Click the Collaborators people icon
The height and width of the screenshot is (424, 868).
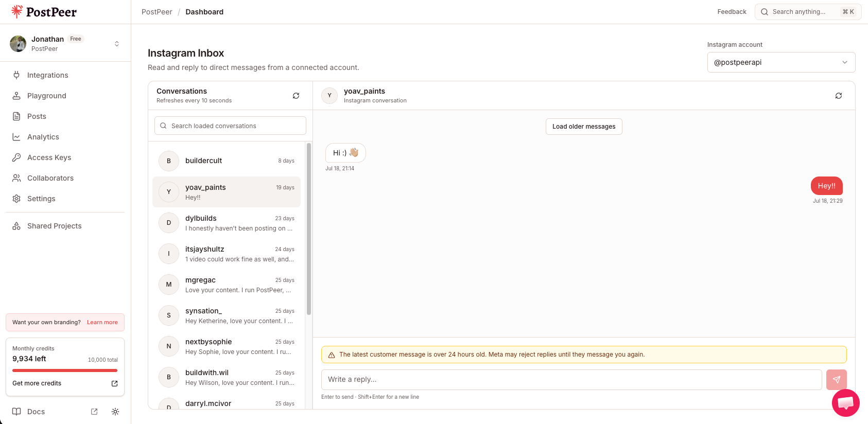[x=16, y=178]
